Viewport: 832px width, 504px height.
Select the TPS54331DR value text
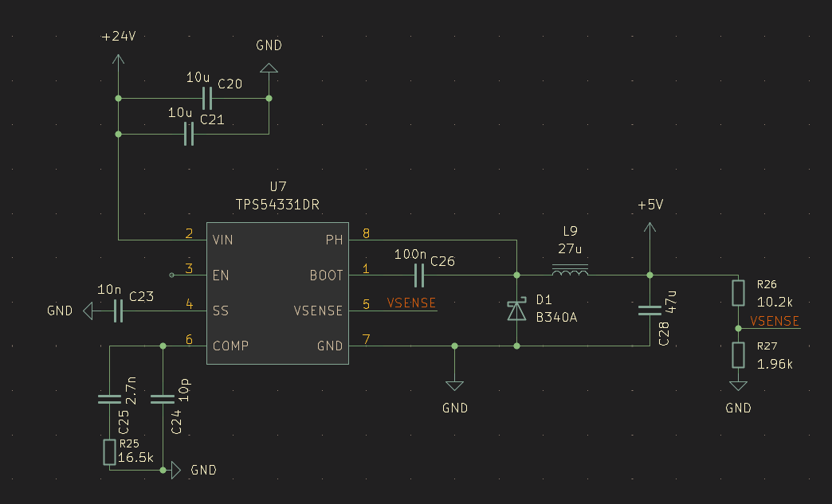pos(277,205)
